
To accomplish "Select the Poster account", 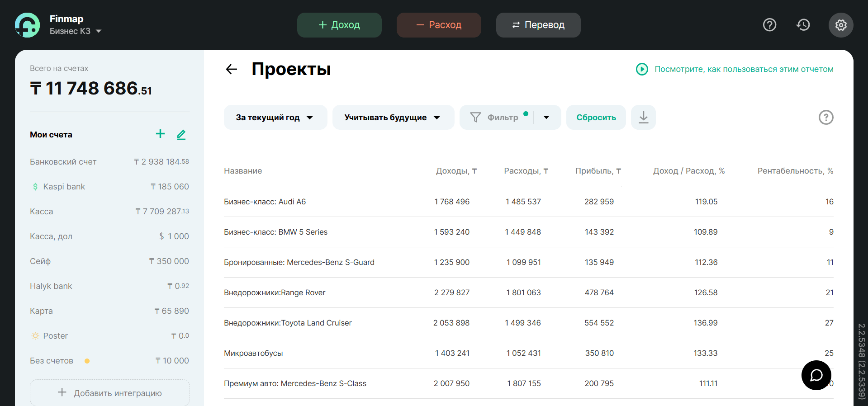I will pos(109,336).
